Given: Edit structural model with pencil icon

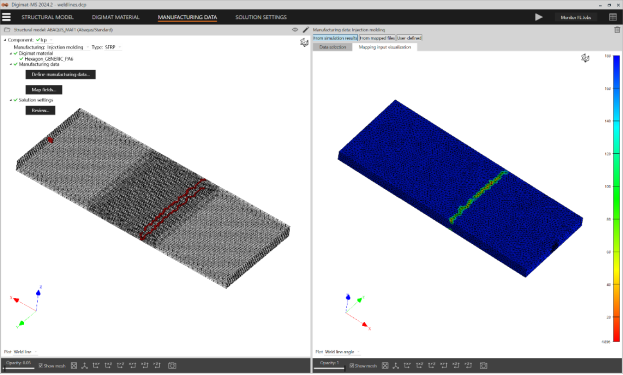Looking at the screenshot, I should 305,30.
